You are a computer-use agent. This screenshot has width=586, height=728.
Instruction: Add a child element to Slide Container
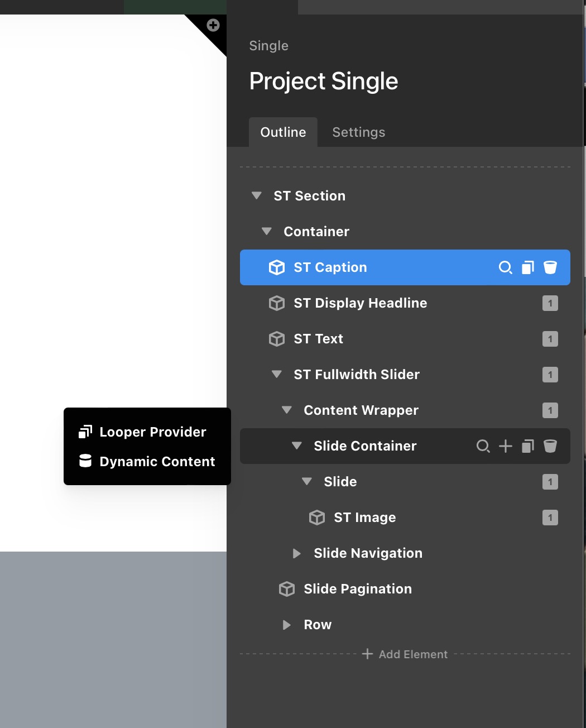click(506, 446)
